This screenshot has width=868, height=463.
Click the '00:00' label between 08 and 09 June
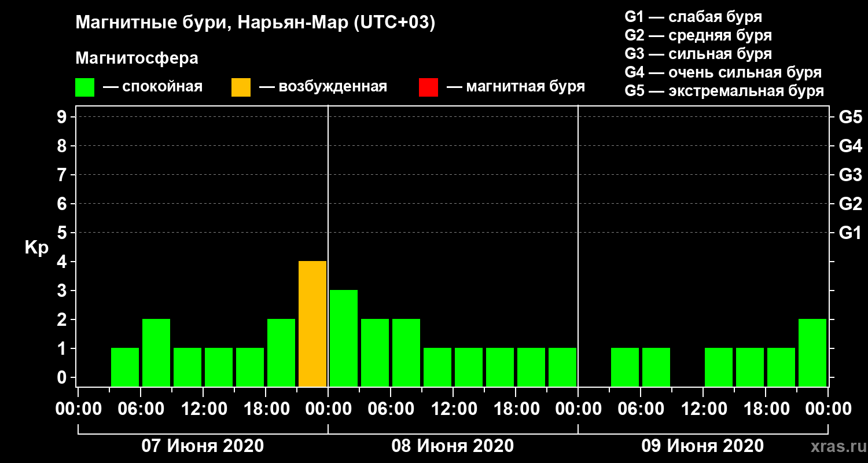[x=578, y=409]
